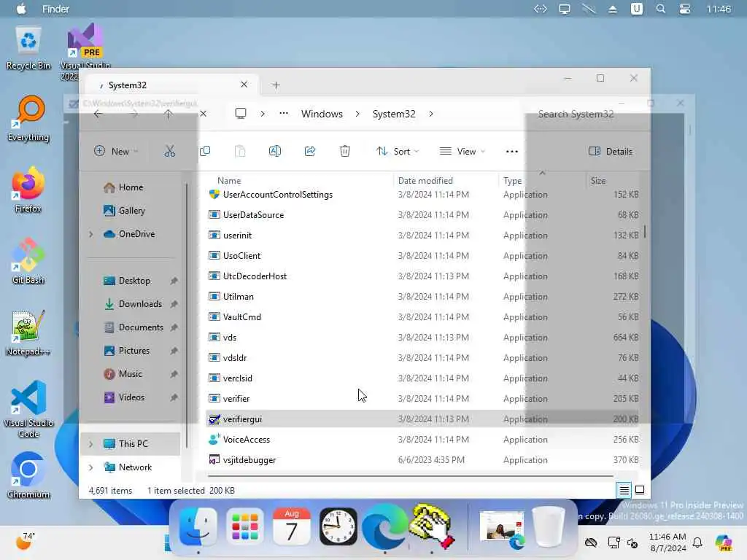Screen dimensions: 747x560
Task: Click chevron after System32 in address bar
Action: pyautogui.click(x=430, y=114)
